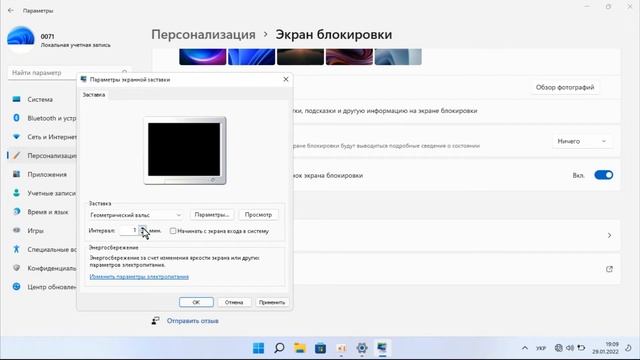Switch input language via УКР indicator
This screenshot has height=360, width=640.
[541, 348]
